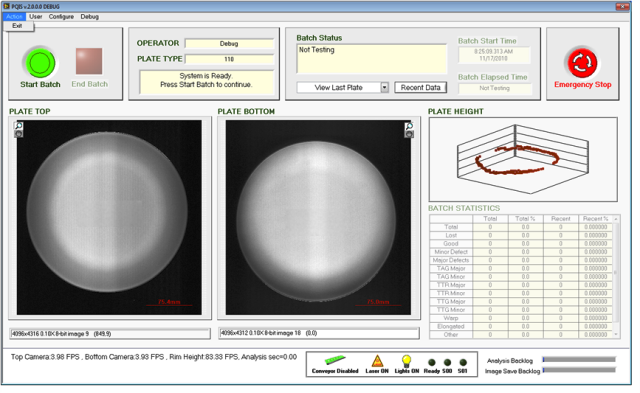Choose Exit from the Action menu
Image resolution: width=640 pixels, height=393 pixels.
pos(17,26)
